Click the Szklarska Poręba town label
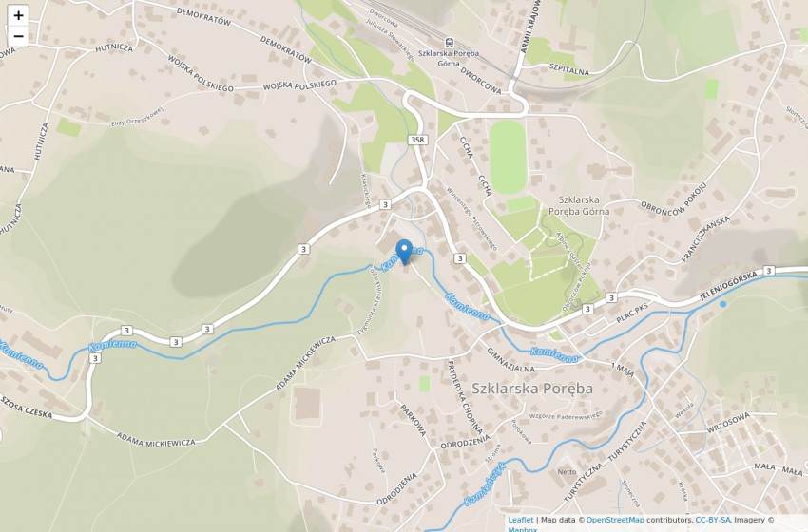Viewport: 808px width, 532px height. point(532,389)
